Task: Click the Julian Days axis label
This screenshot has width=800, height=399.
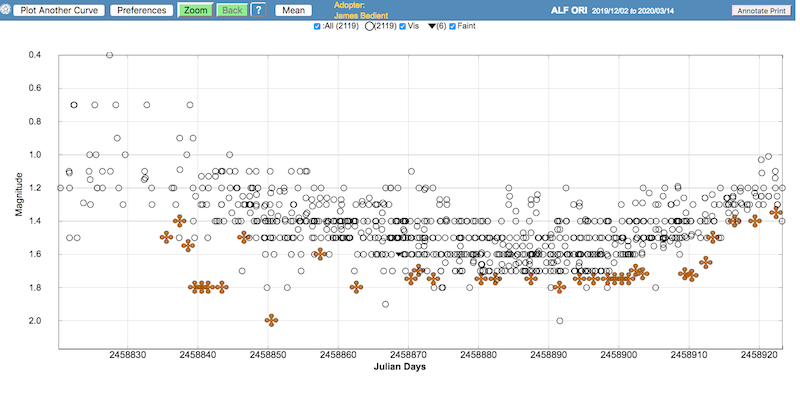Action: [x=399, y=366]
